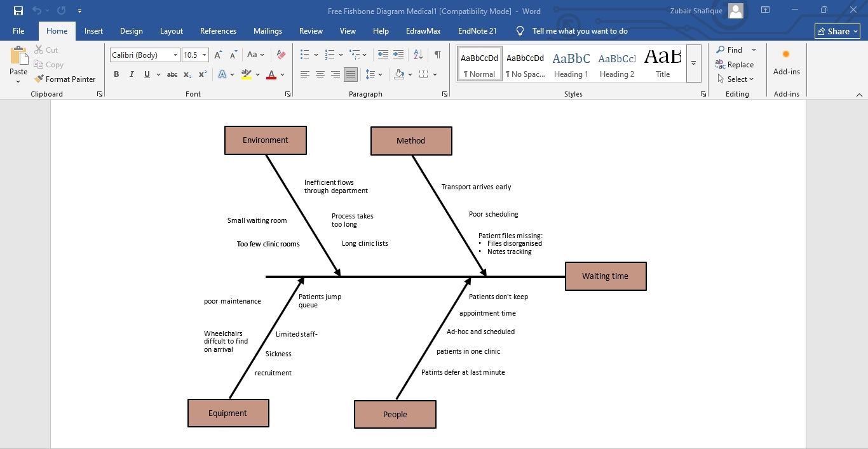Open the line spacing dropdown

click(x=374, y=74)
